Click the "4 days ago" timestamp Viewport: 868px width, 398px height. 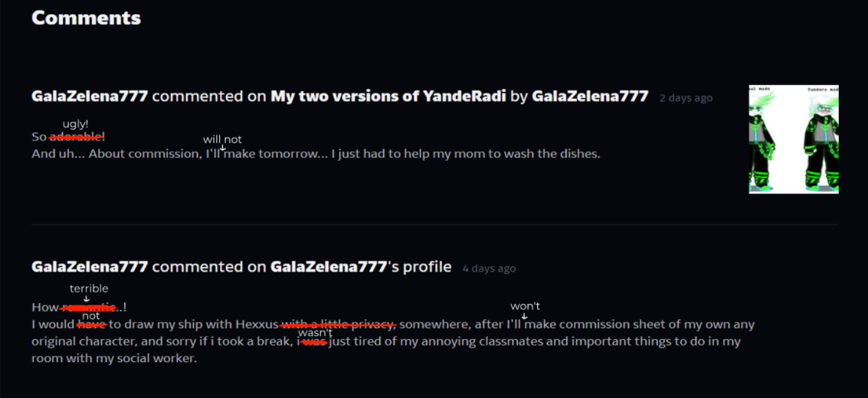pos(489,269)
